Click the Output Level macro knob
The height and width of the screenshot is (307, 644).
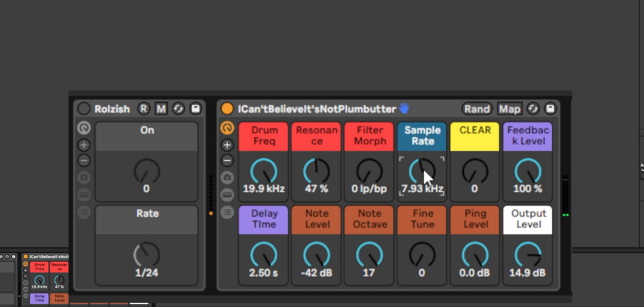(528, 255)
